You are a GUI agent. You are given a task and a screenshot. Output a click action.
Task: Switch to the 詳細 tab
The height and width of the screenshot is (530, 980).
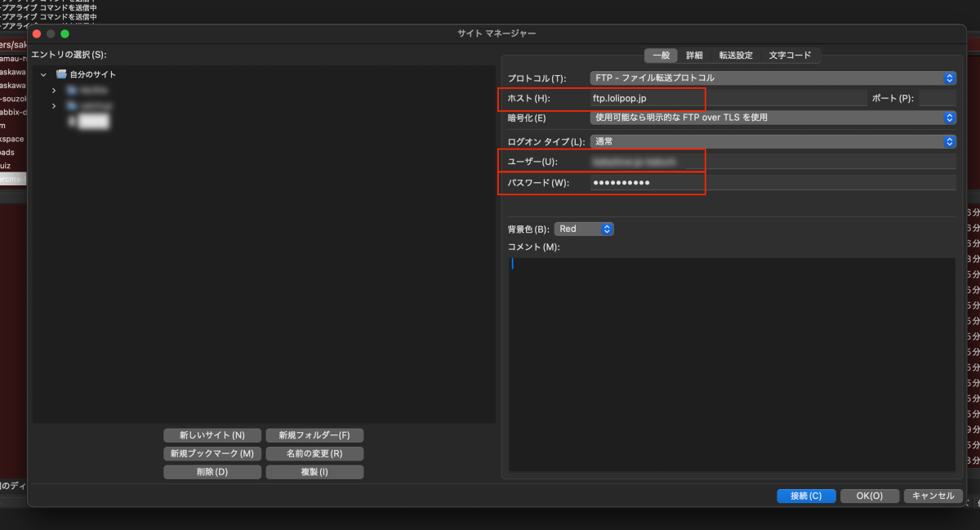[x=694, y=56]
